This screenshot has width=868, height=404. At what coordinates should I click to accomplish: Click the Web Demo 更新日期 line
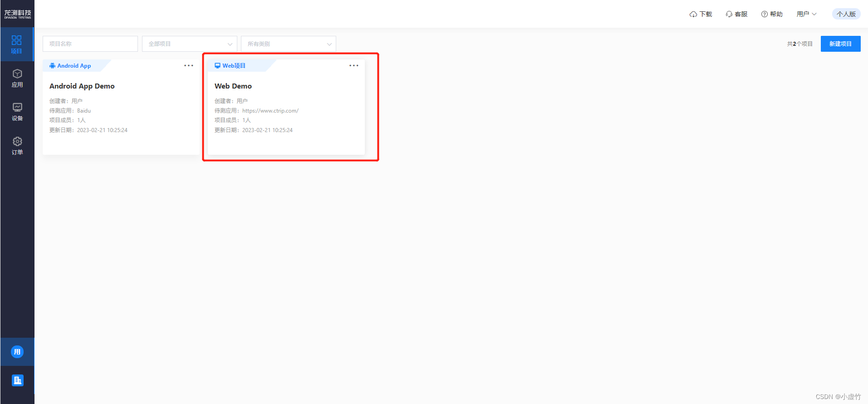[x=254, y=130]
